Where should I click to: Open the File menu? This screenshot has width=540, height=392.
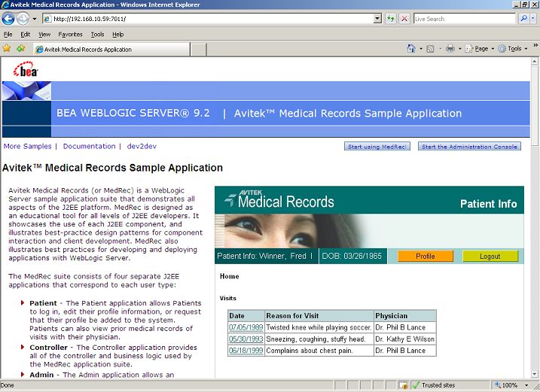click(8, 35)
